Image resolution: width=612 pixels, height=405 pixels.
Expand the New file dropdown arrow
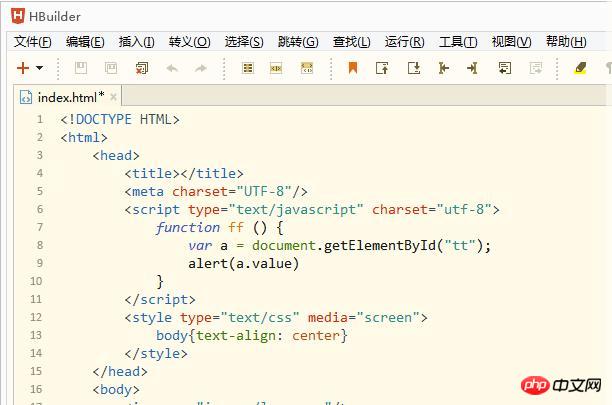click(x=39, y=68)
